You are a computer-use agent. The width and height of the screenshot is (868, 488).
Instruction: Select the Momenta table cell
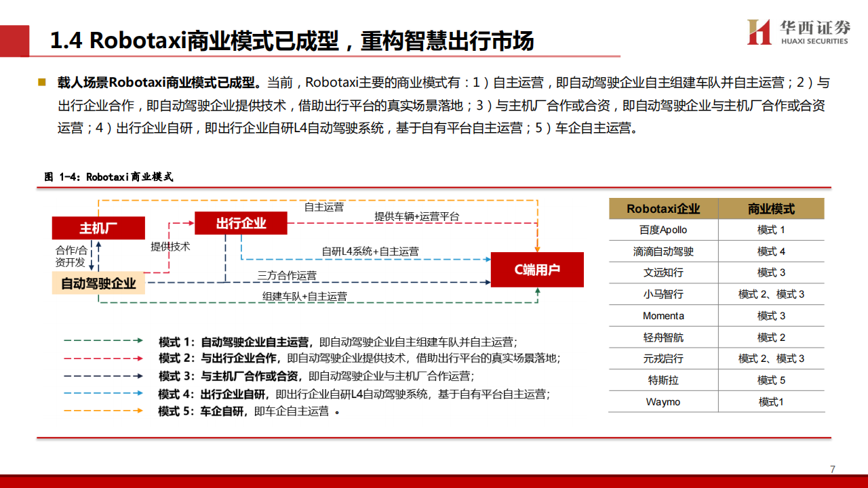tap(663, 316)
